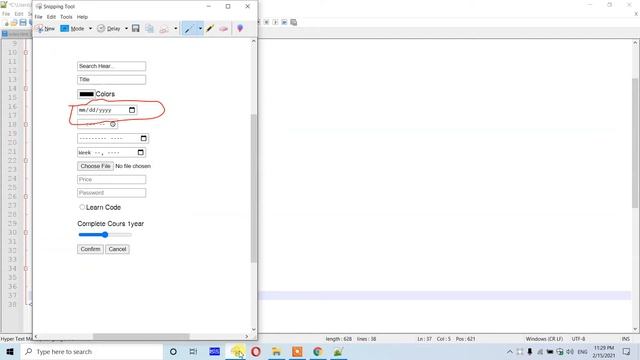Click the Delay clock button
The image size is (640, 360).
[109, 29]
